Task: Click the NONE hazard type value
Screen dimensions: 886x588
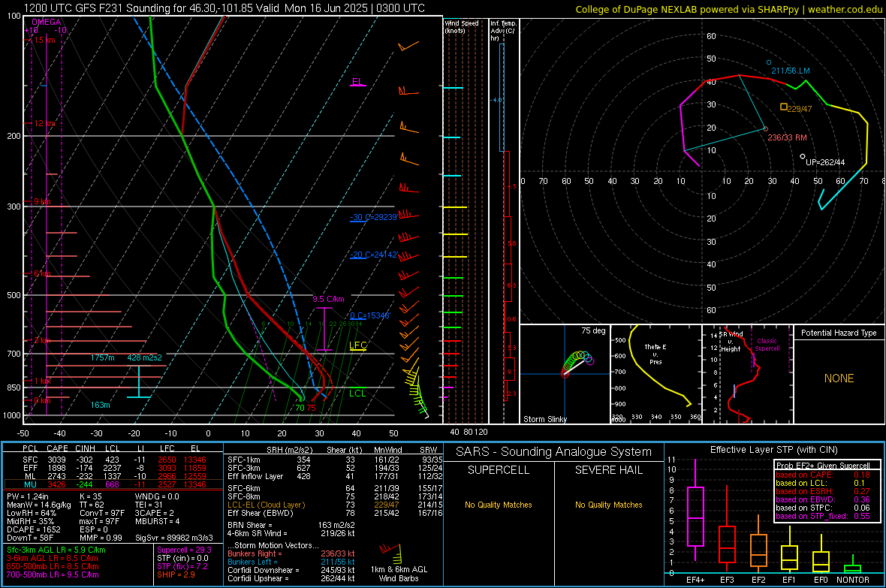Action: tap(839, 378)
